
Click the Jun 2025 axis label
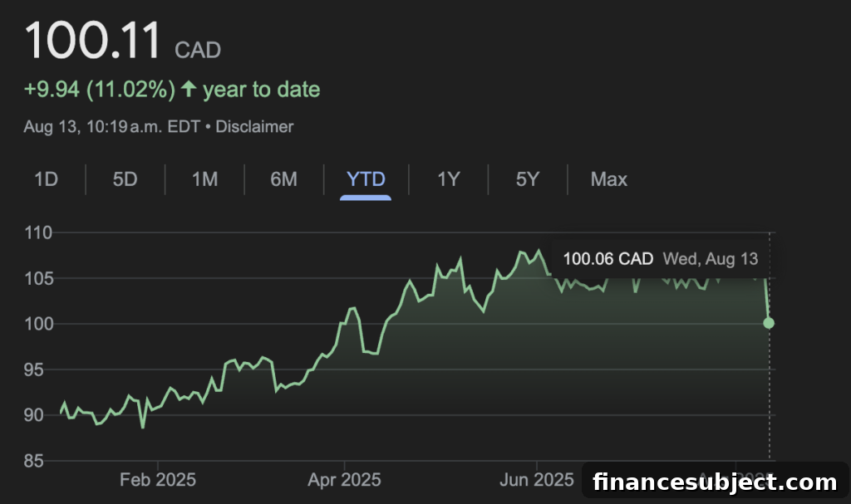537,480
